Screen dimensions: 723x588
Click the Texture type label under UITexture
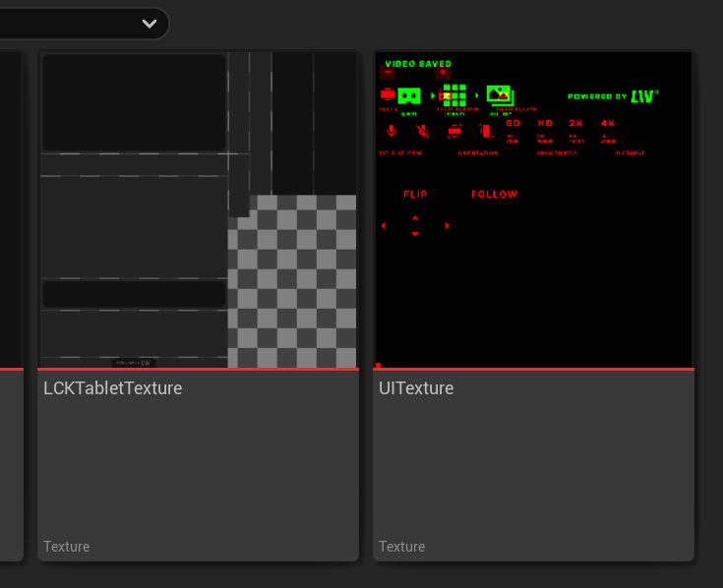pyautogui.click(x=401, y=547)
